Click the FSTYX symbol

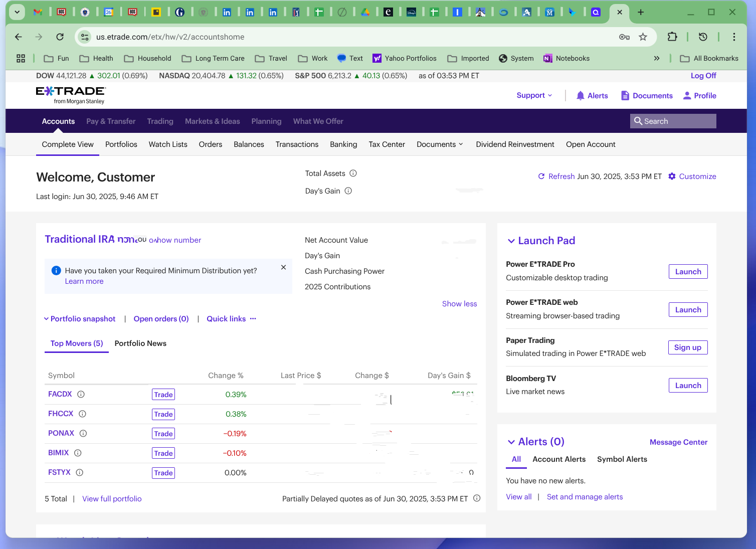click(59, 472)
